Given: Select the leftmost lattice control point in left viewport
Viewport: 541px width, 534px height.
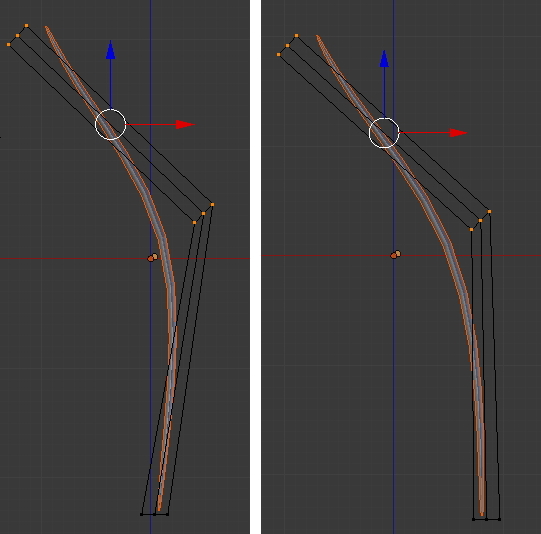Looking at the screenshot, I should [9, 44].
